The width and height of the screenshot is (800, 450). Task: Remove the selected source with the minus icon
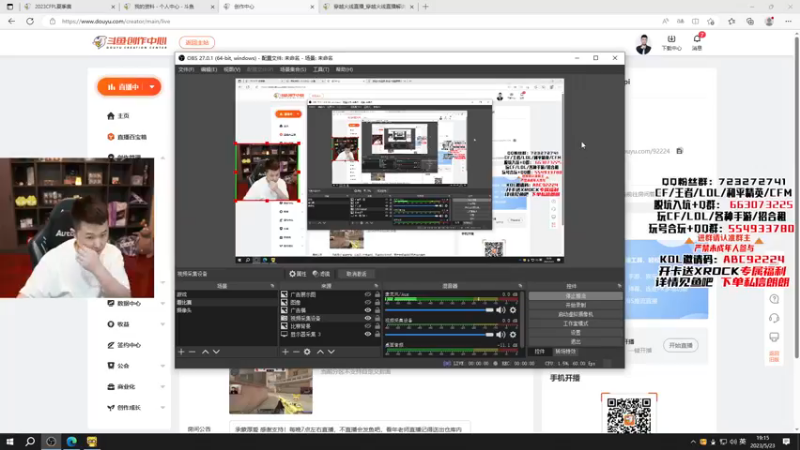296,352
